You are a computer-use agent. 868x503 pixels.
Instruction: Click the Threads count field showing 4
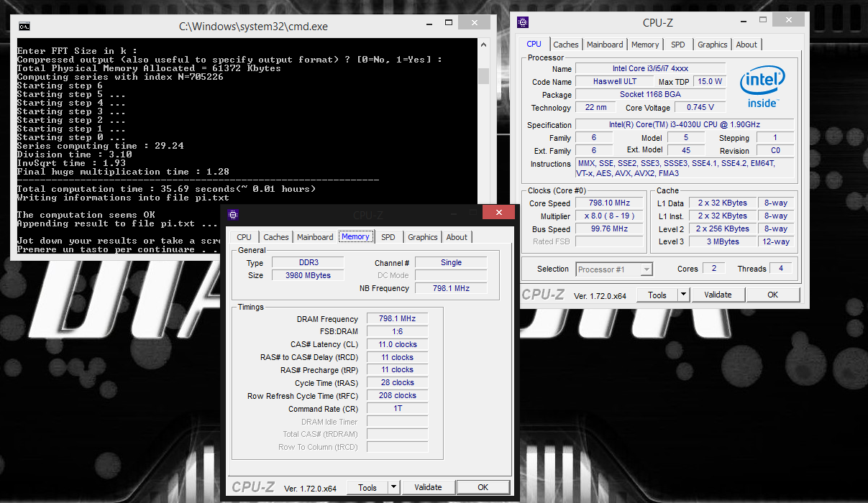coord(780,268)
